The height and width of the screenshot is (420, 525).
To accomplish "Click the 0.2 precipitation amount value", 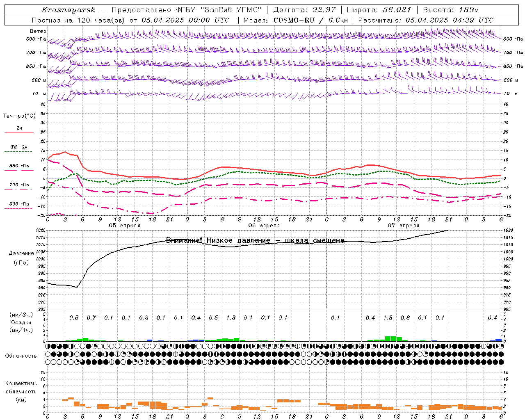I will [x=144, y=318].
